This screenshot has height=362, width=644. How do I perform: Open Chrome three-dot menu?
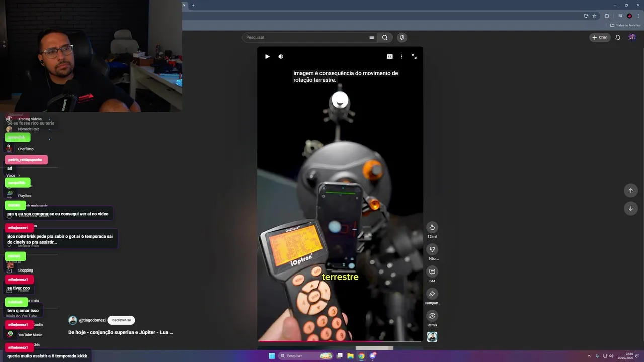click(638, 16)
